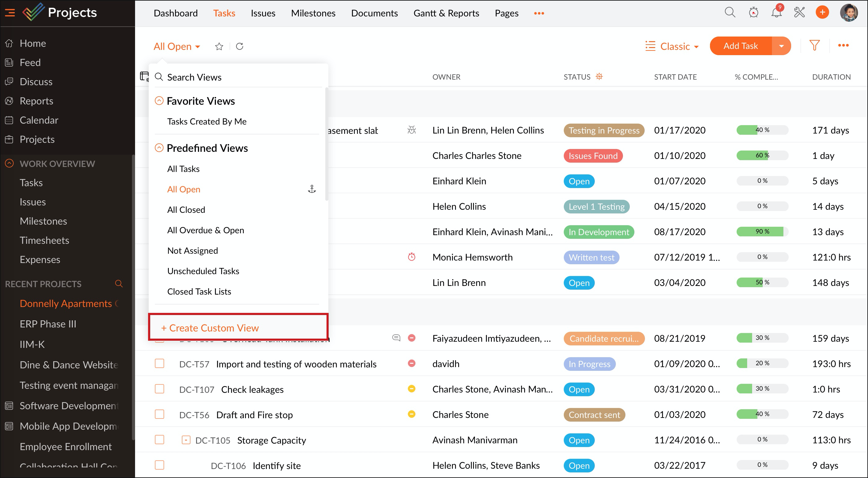Screen dimensions: 868x478
Task: Open the timer clock icon in header
Action: (753, 13)
